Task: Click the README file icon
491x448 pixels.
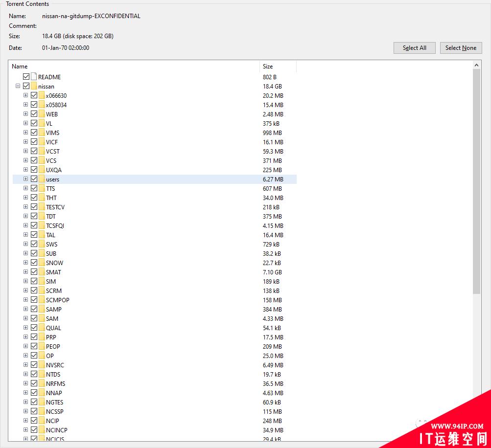Action: [34, 77]
